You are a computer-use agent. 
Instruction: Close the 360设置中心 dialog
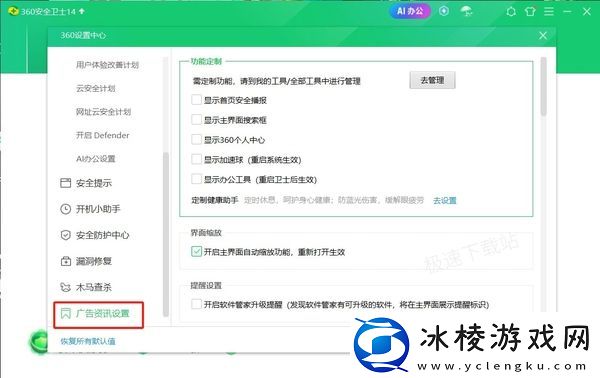pos(543,36)
